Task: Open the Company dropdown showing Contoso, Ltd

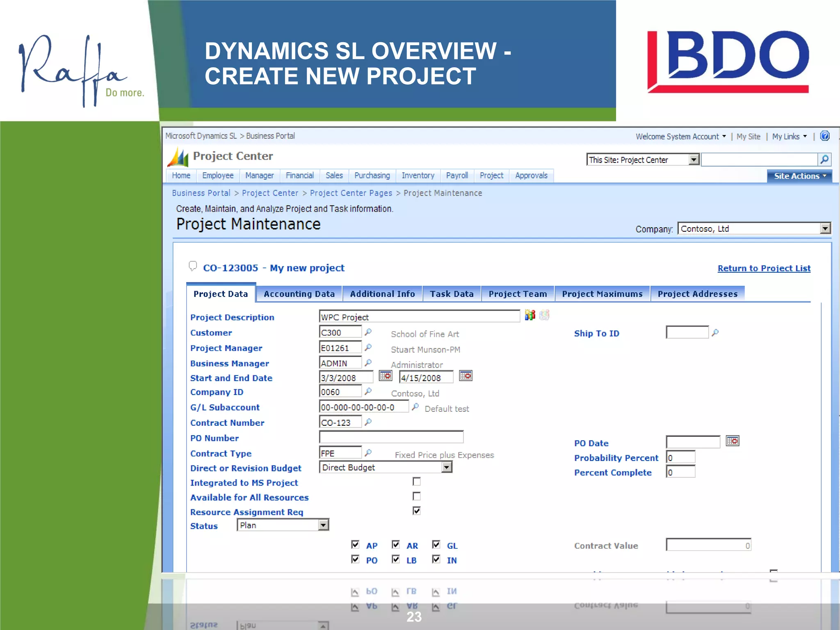Action: click(754, 228)
